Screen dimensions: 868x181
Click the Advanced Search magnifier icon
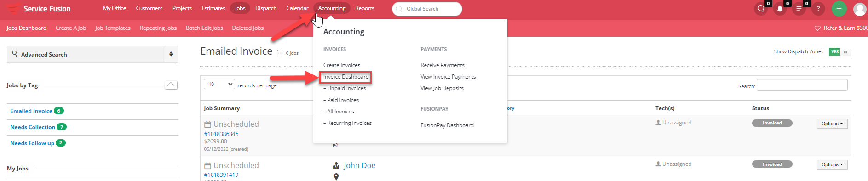pos(15,54)
